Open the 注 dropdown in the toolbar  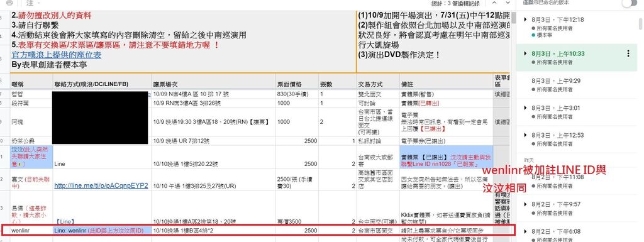[33, 3]
